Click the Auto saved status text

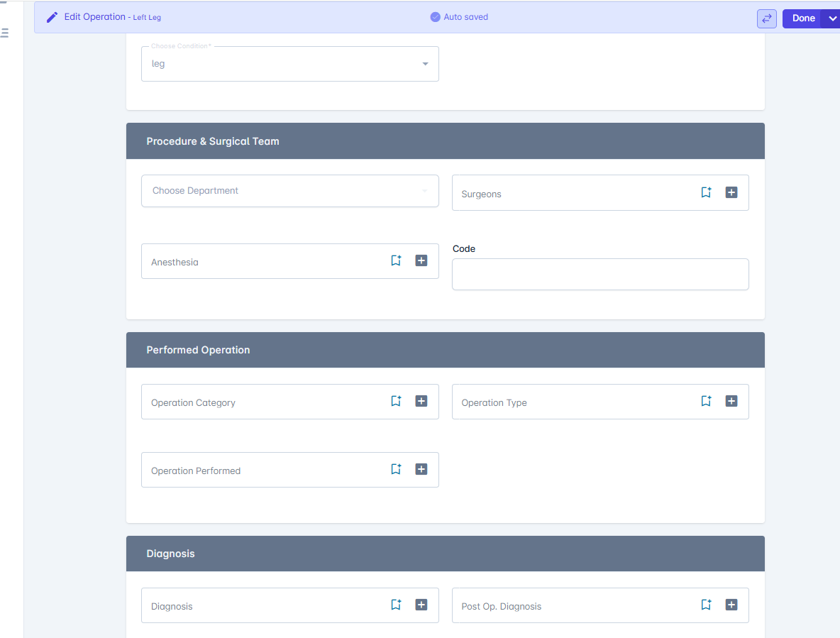pos(465,17)
